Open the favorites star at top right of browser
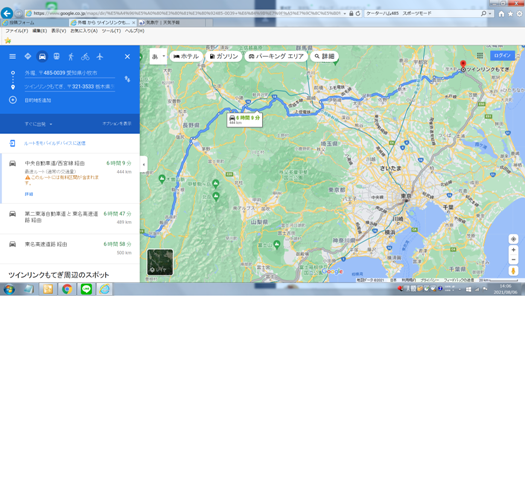Screen dimensions: 525x480 pyautogui.click(x=510, y=14)
